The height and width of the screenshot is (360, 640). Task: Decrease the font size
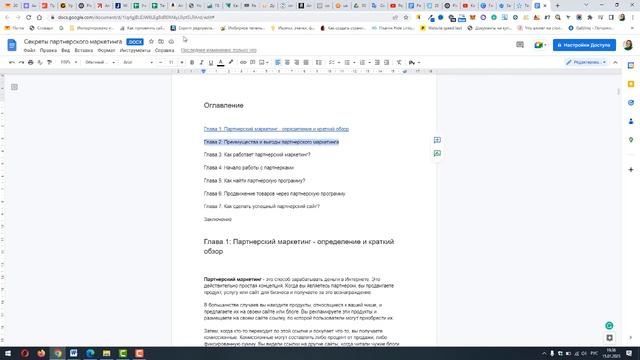160,62
